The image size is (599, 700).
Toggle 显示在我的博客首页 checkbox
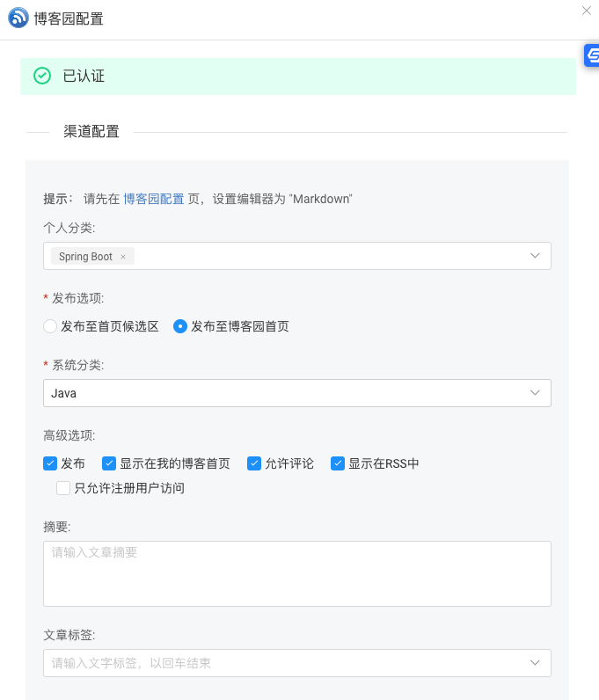pos(109,463)
